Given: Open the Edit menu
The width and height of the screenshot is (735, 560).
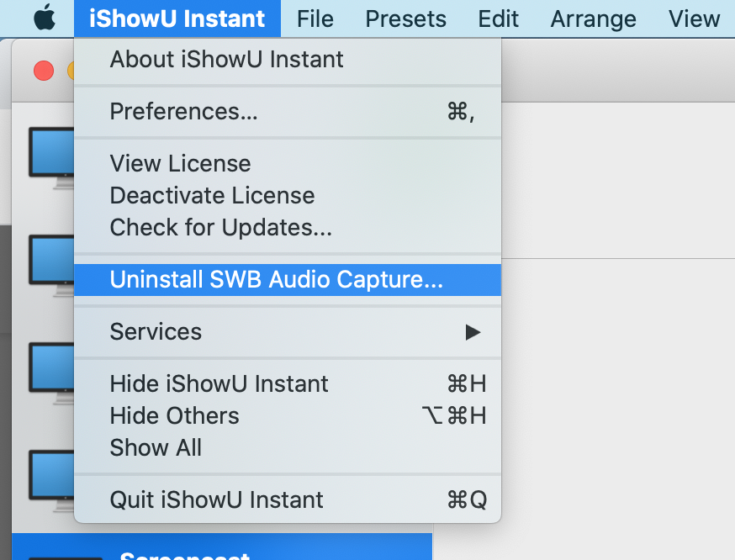Looking at the screenshot, I should click(x=499, y=18).
